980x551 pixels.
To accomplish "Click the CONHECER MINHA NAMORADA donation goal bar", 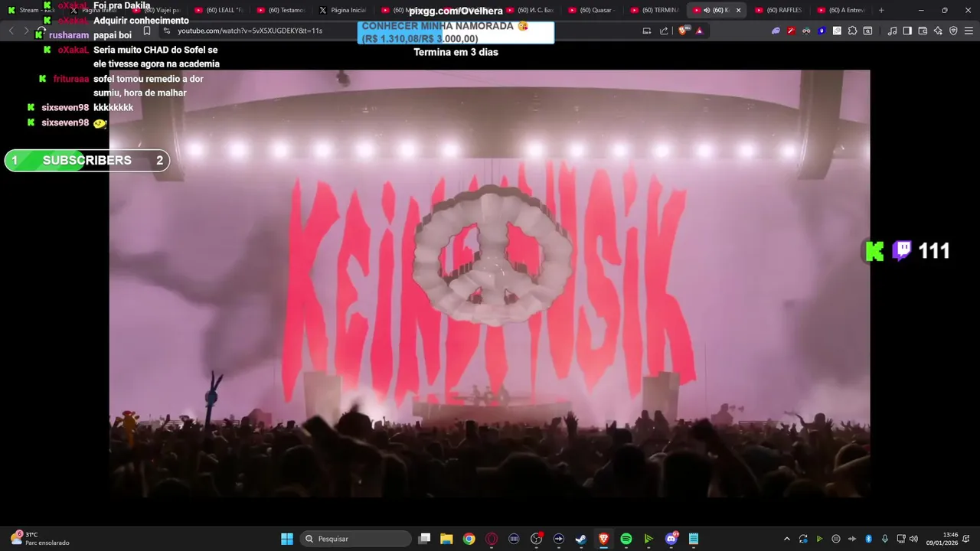I will pyautogui.click(x=456, y=32).
